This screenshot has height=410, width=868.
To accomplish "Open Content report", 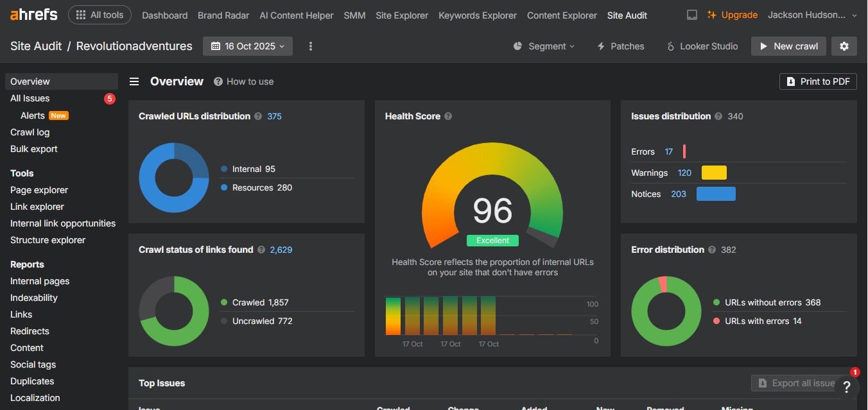I will [x=27, y=348].
